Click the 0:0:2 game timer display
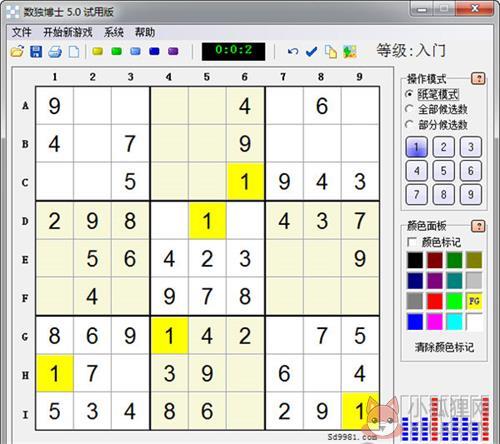The image size is (500, 444). click(233, 51)
